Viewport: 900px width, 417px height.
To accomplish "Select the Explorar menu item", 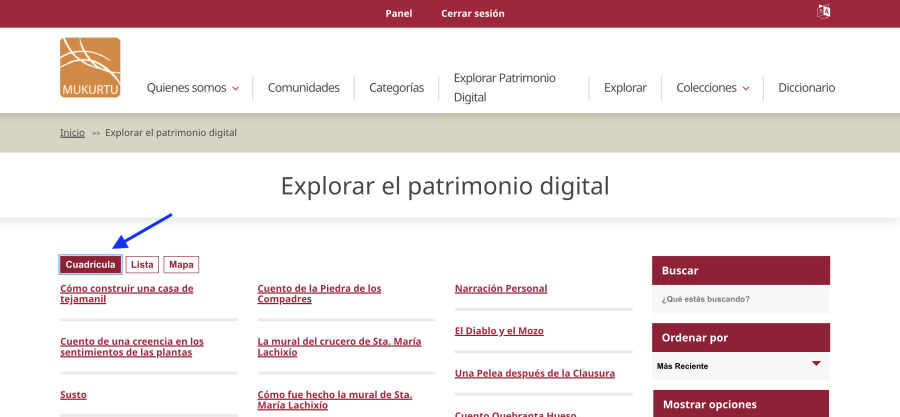I will (x=625, y=88).
